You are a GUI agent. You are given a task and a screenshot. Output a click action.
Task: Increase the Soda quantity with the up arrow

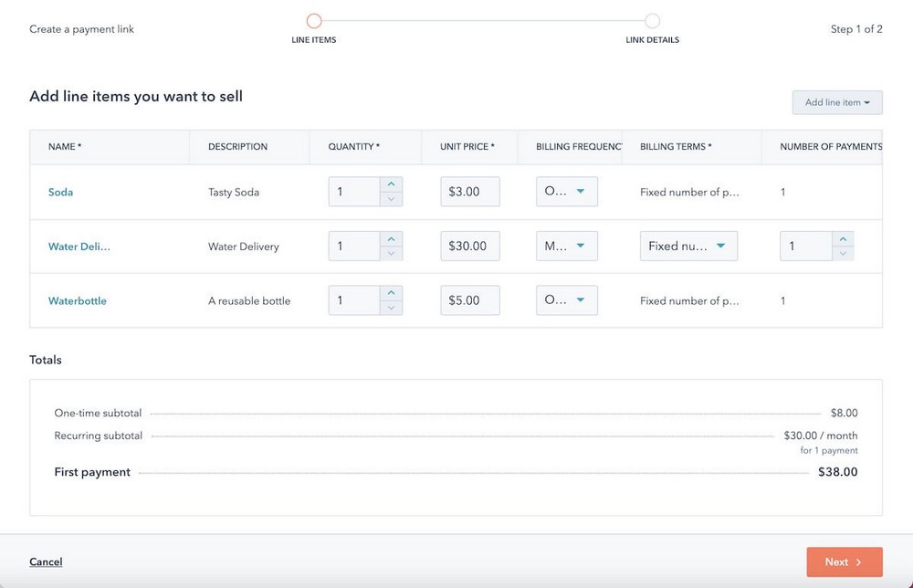[392, 184]
